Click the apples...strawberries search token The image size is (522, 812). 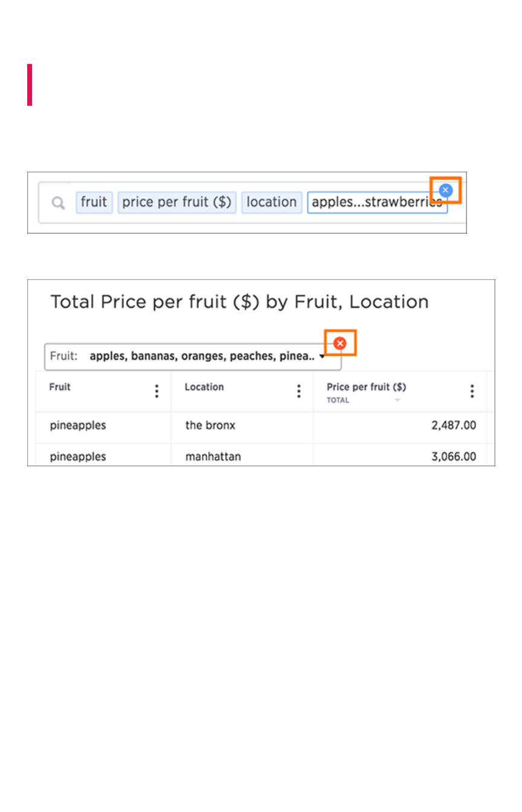tap(377, 202)
